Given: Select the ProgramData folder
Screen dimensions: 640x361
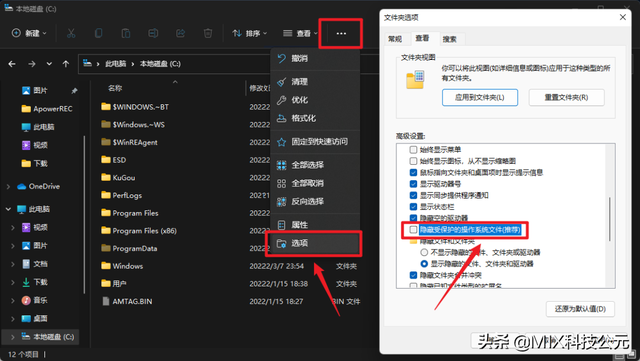Looking at the screenshot, I should click(129, 248).
